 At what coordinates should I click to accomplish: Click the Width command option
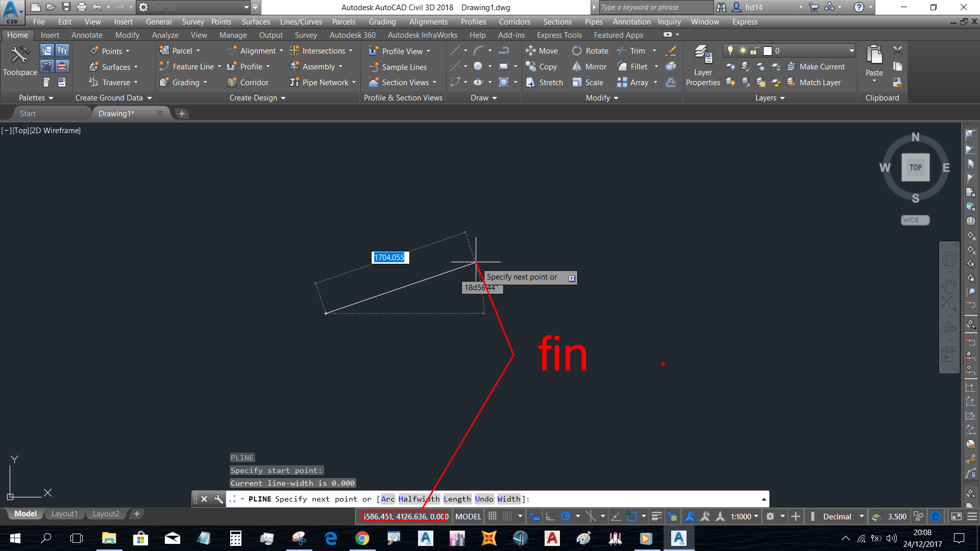coord(509,499)
